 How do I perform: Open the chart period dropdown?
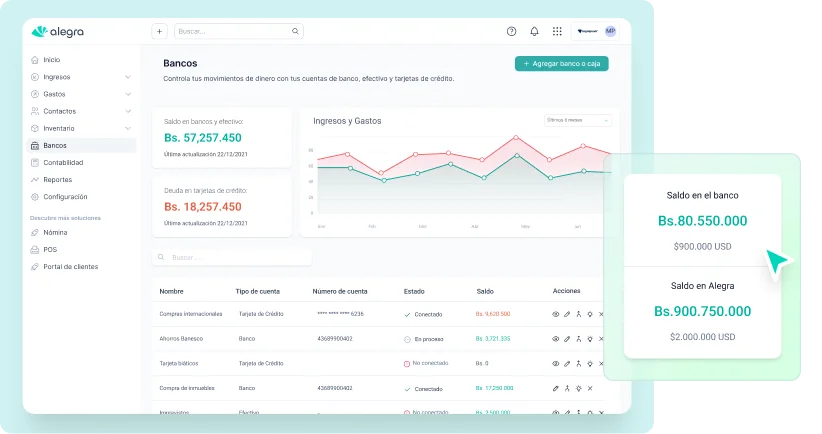pyautogui.click(x=577, y=120)
